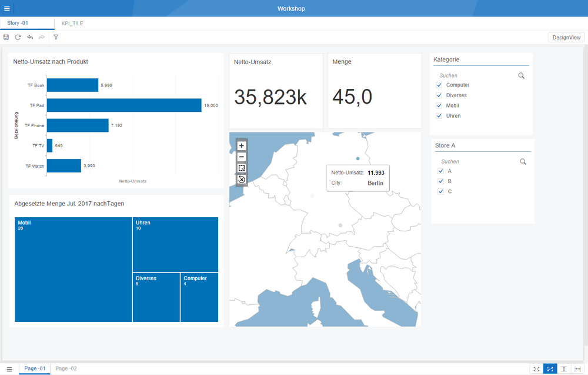Click the DesignView button
Image resolution: width=588 pixels, height=375 pixels.
566,37
